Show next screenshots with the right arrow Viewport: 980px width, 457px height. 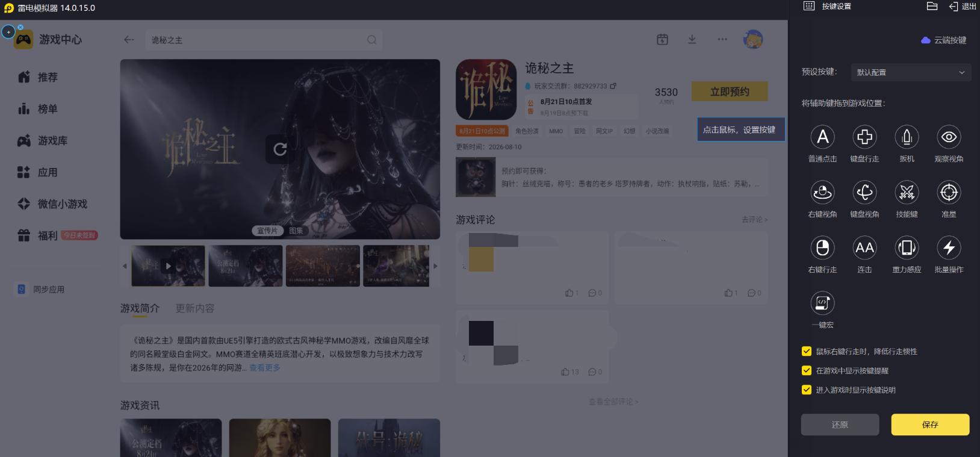click(435, 266)
